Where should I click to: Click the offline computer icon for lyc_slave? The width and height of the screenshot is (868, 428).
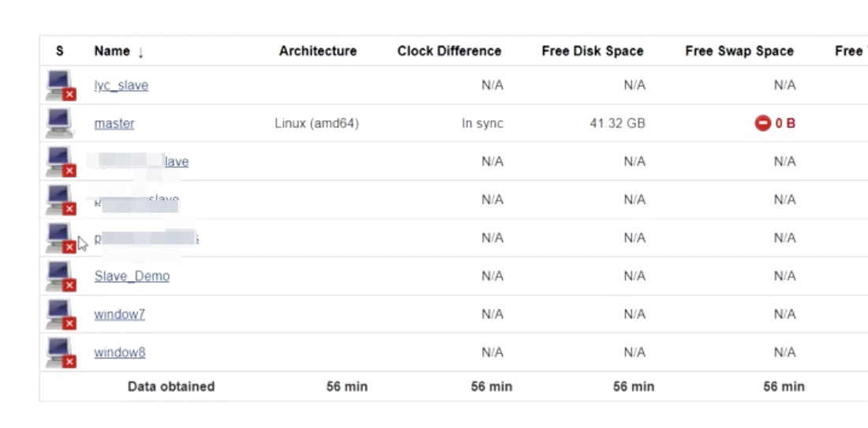60,85
